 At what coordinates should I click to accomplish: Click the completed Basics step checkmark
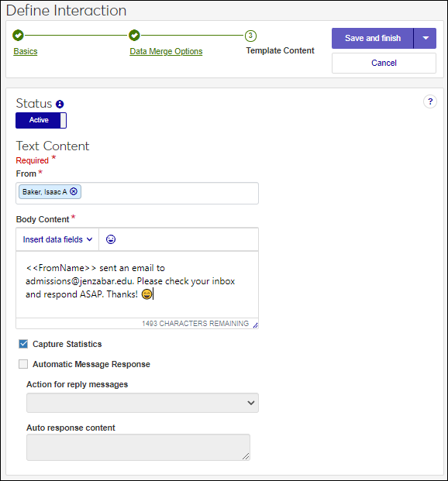pos(18,36)
